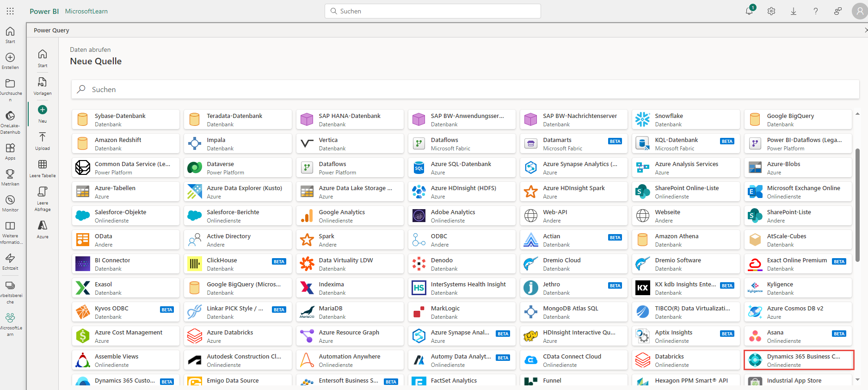The height and width of the screenshot is (390, 868).
Task: Select the Google BigQuery Datenbank connector
Action: tap(798, 119)
